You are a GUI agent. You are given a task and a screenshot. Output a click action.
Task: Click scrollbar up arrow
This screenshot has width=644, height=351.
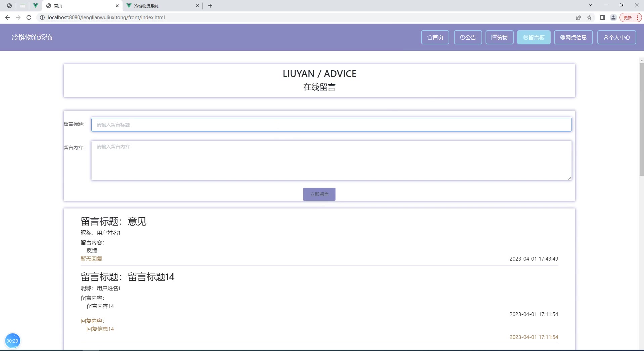[x=642, y=61]
